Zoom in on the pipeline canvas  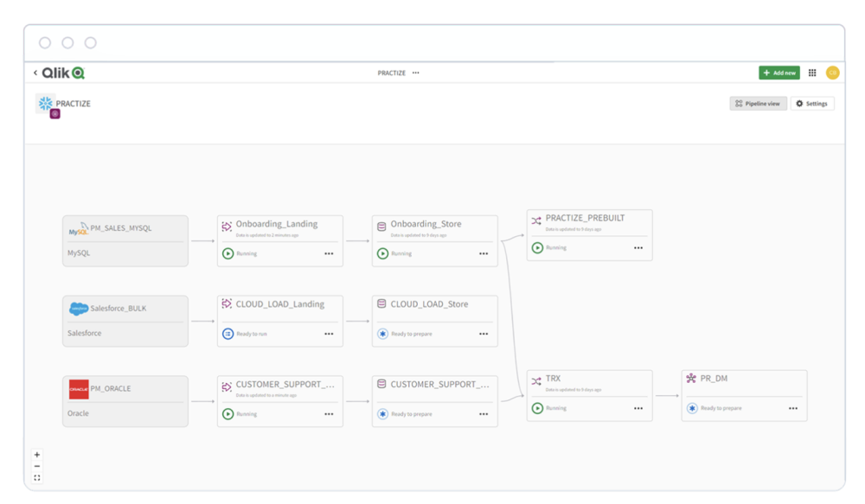pyautogui.click(x=37, y=455)
